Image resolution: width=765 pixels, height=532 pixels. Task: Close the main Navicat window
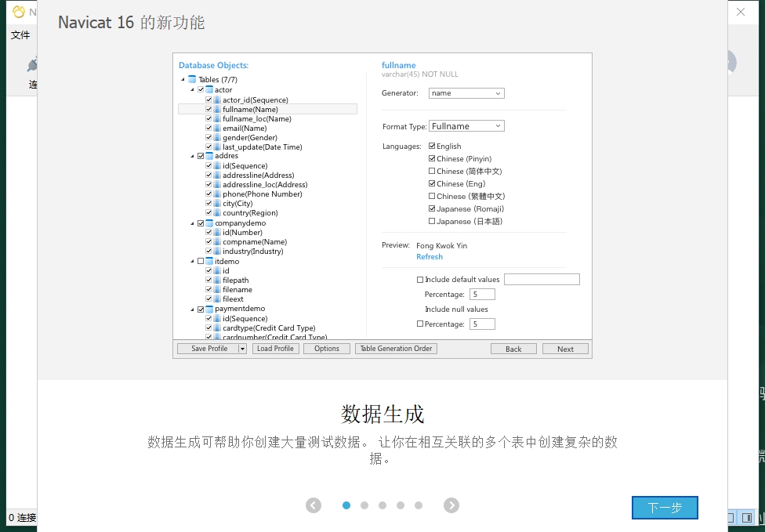point(741,12)
